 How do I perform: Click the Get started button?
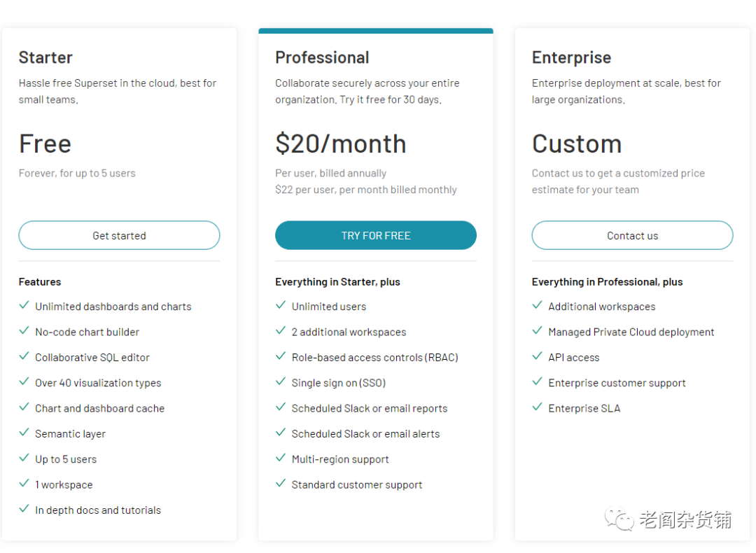coord(119,236)
